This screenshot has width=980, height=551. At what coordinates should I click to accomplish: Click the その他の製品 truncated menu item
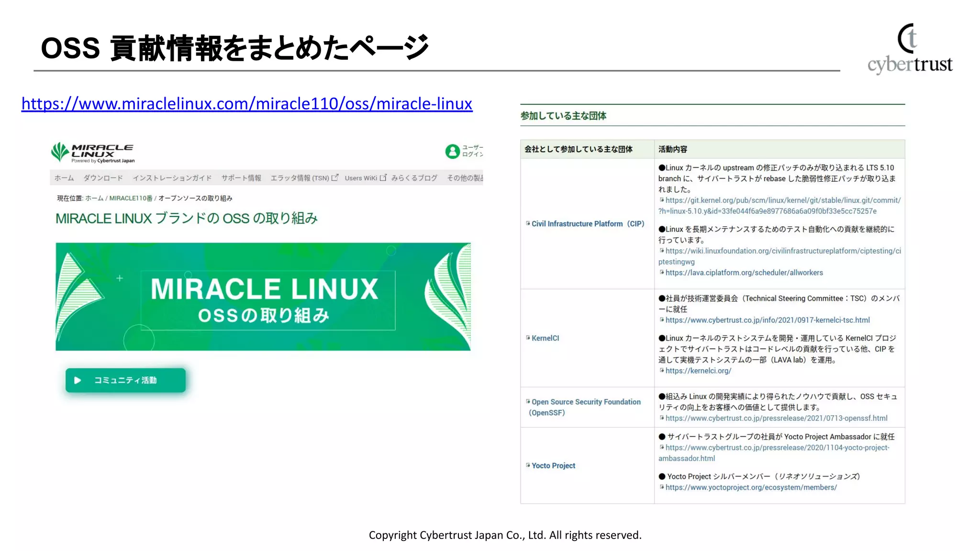pyautogui.click(x=465, y=178)
